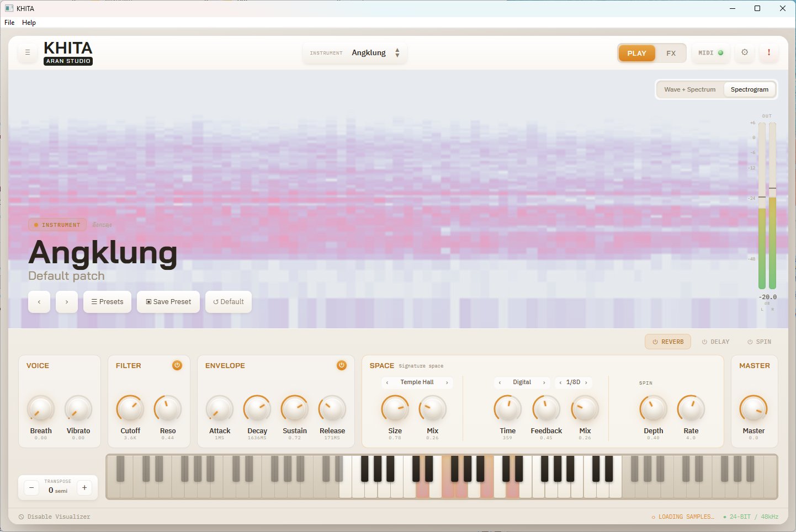Enable the SPIN effect
796x532 pixels.
760,342
